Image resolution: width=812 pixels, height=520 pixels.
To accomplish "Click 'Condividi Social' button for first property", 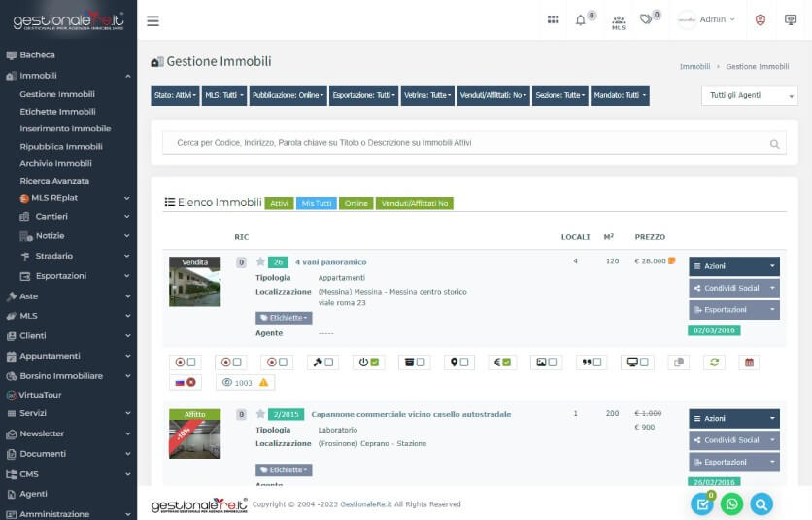I will [733, 289].
